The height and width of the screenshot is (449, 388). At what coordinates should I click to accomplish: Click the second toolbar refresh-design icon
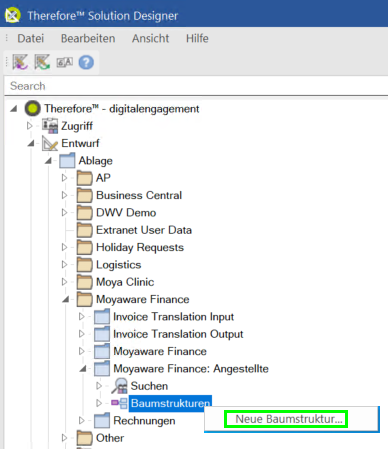tap(42, 62)
